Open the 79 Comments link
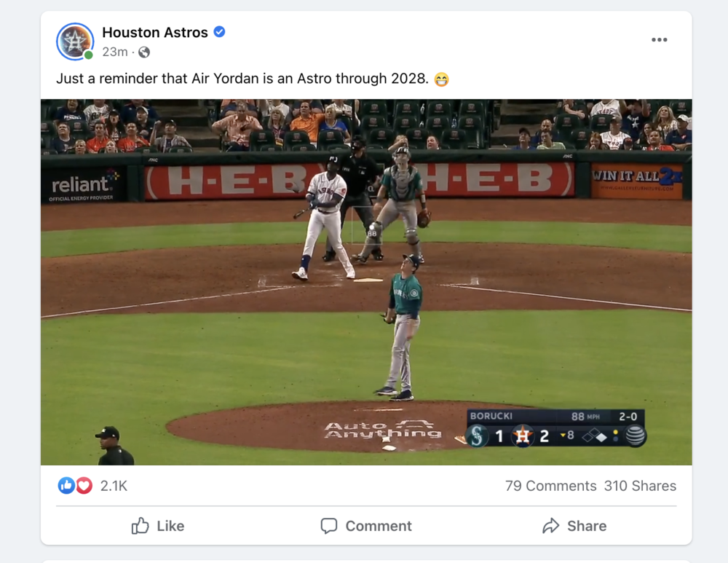Viewport: 728px width, 563px height. (550, 486)
